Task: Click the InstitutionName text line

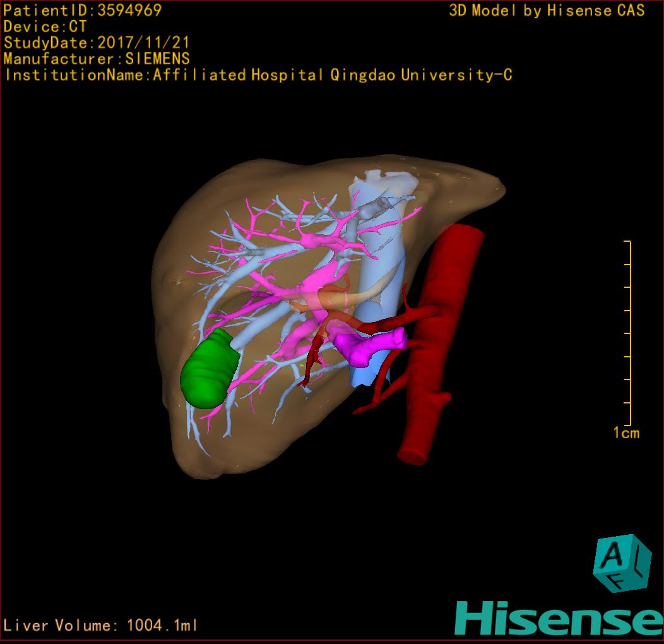Action: (x=258, y=75)
